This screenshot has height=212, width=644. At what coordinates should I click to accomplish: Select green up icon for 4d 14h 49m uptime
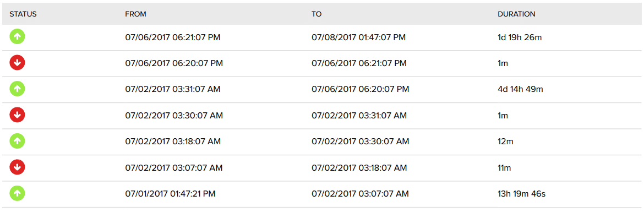[x=17, y=89]
